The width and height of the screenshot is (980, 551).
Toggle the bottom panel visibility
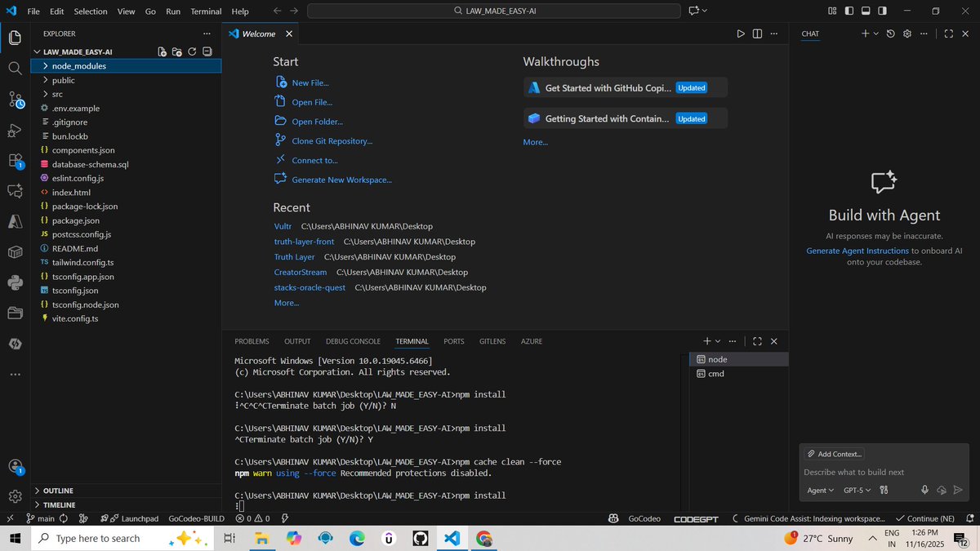[x=866, y=11]
